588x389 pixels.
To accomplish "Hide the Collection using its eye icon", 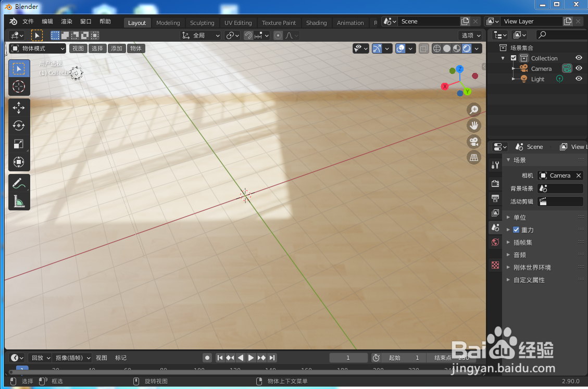I will click(x=579, y=58).
